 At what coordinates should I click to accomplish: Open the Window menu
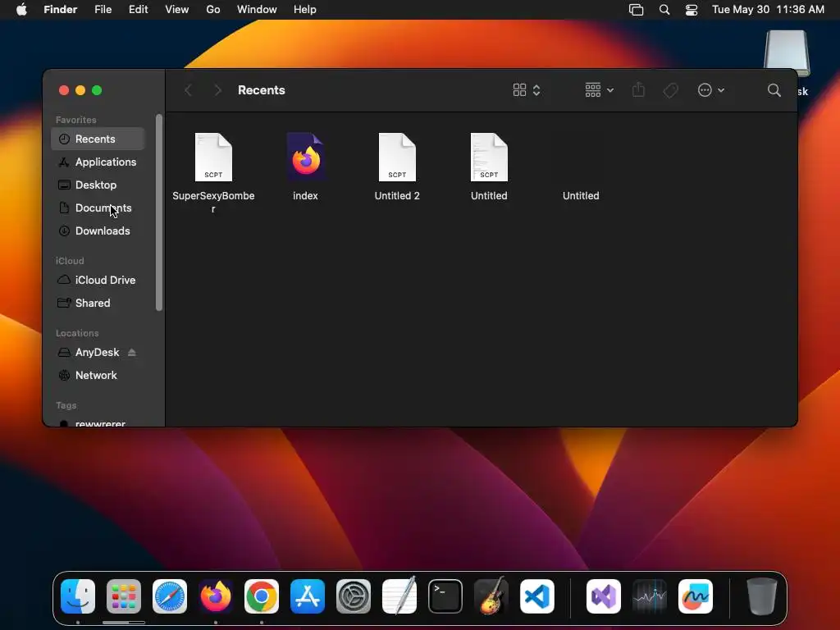(257, 10)
